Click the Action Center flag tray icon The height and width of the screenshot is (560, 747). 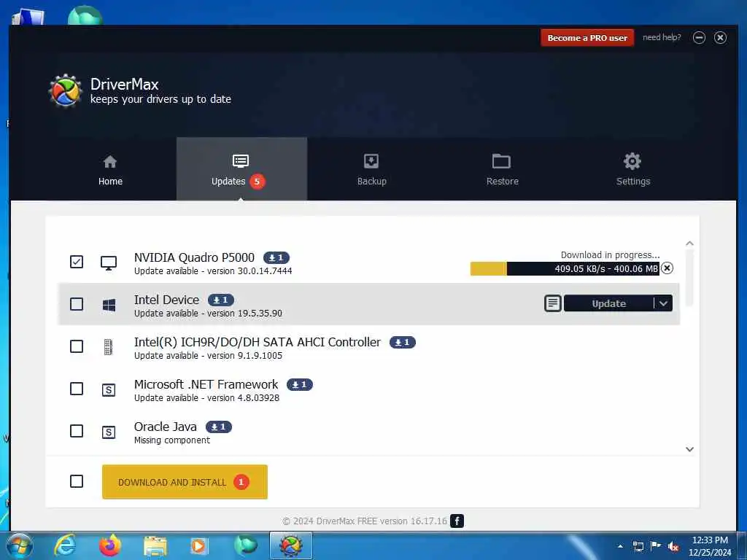click(656, 546)
